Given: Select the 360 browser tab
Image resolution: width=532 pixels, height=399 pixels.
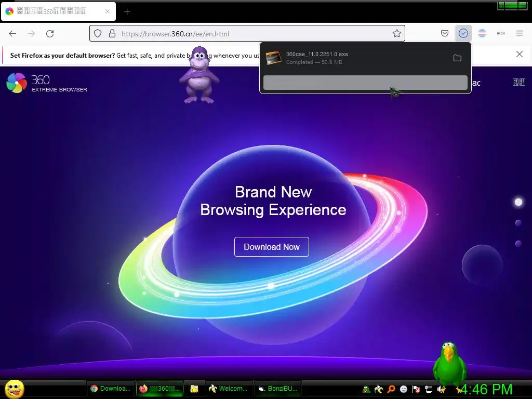Looking at the screenshot, I should [58, 11].
